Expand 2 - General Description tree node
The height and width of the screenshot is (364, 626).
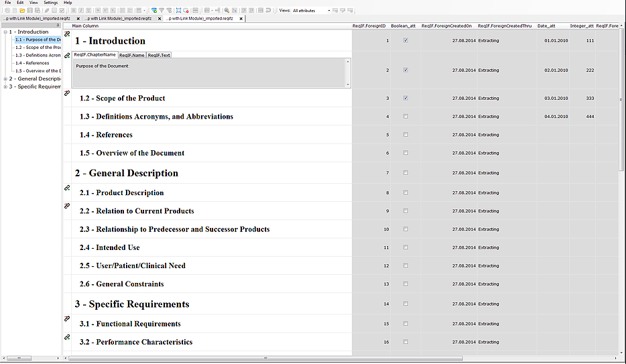(x=5, y=78)
